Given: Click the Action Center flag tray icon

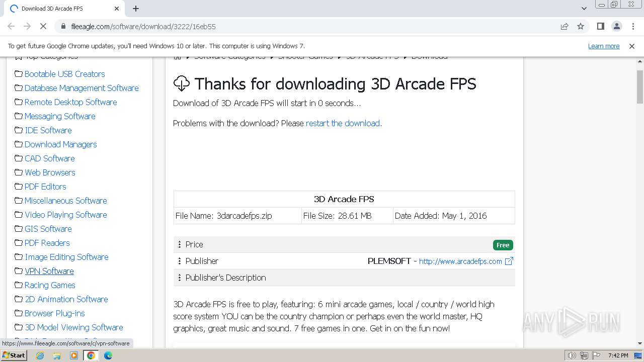Looking at the screenshot, I should tap(596, 355).
